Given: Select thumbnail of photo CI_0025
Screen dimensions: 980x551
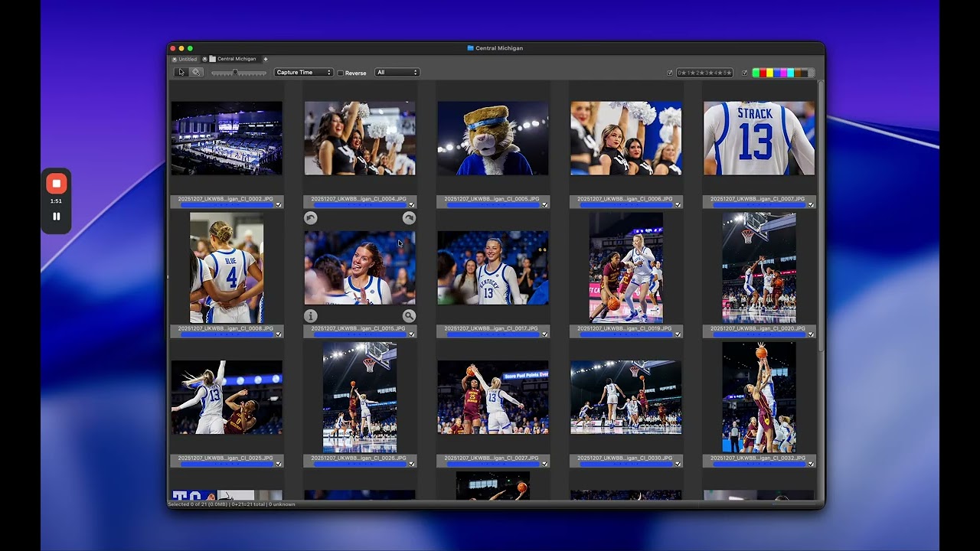Looking at the screenshot, I should tap(227, 397).
